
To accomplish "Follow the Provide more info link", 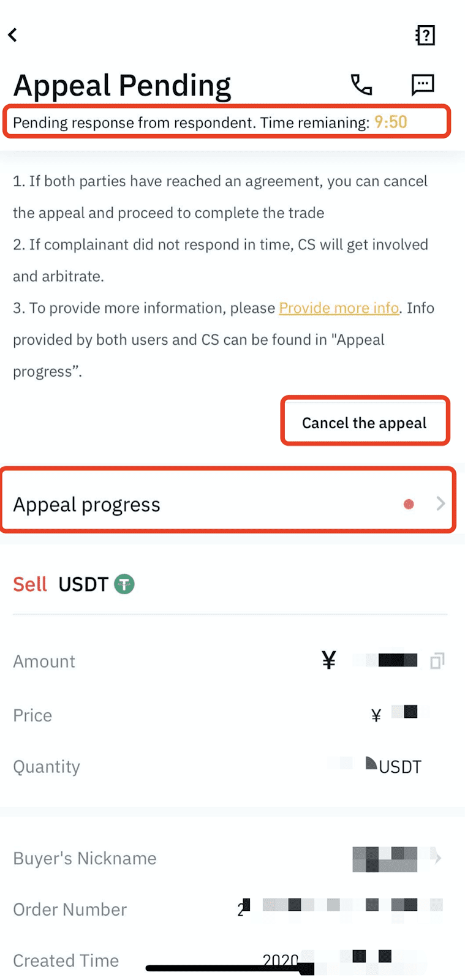I will tap(339, 307).
